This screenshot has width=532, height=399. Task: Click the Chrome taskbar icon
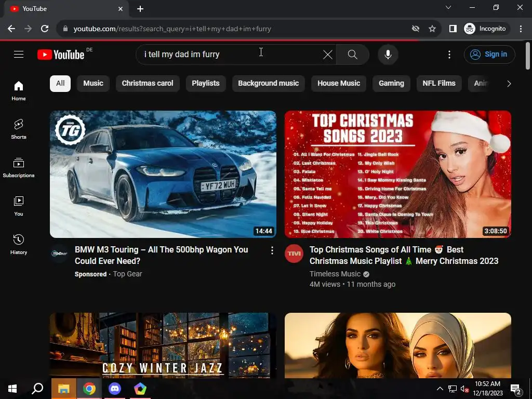pos(89,389)
